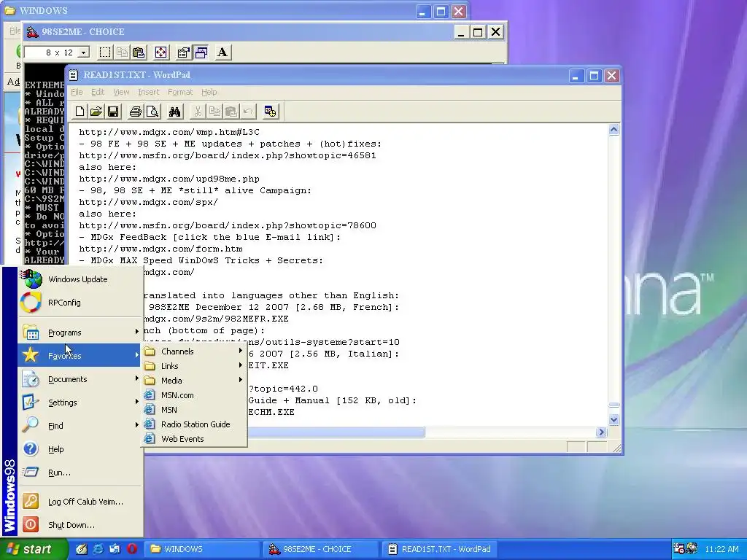Image resolution: width=747 pixels, height=560 pixels.
Task: Open Help from Start menu
Action: click(80, 449)
